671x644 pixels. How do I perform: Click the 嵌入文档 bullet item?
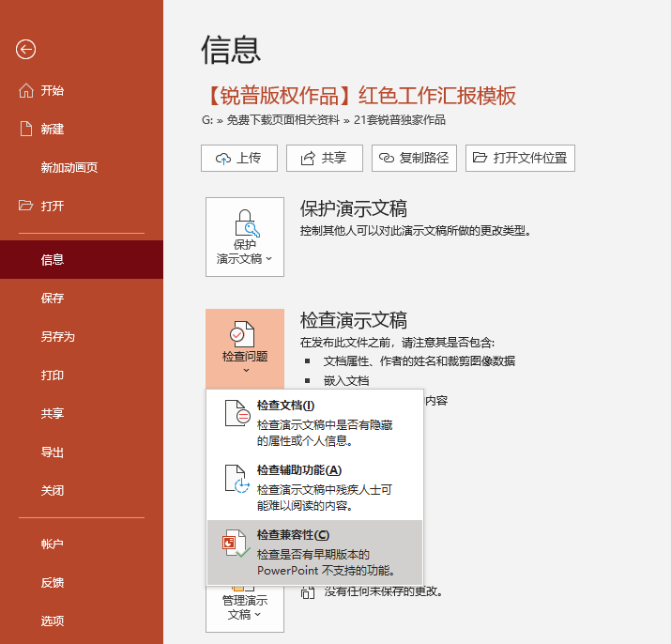tap(346, 380)
